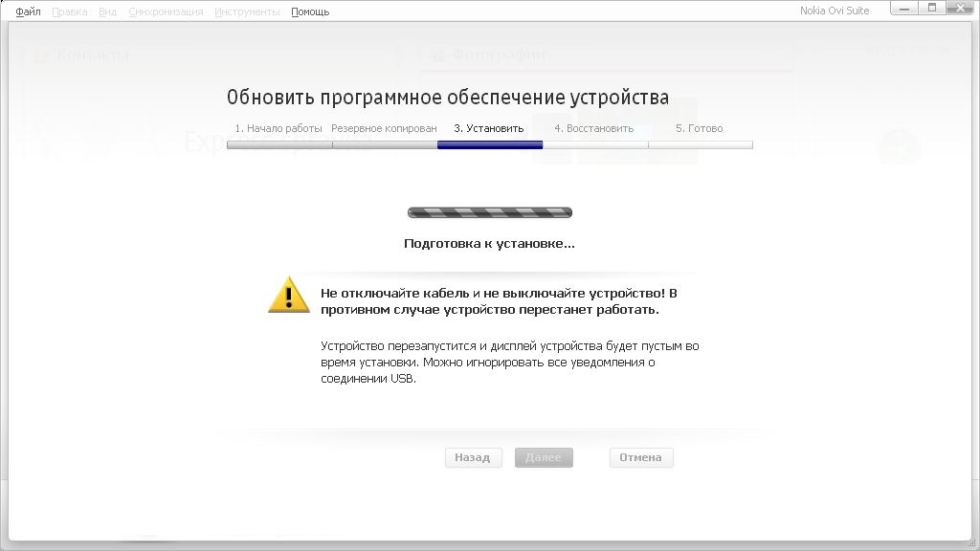Select step 4. Восстановить

pos(594,128)
